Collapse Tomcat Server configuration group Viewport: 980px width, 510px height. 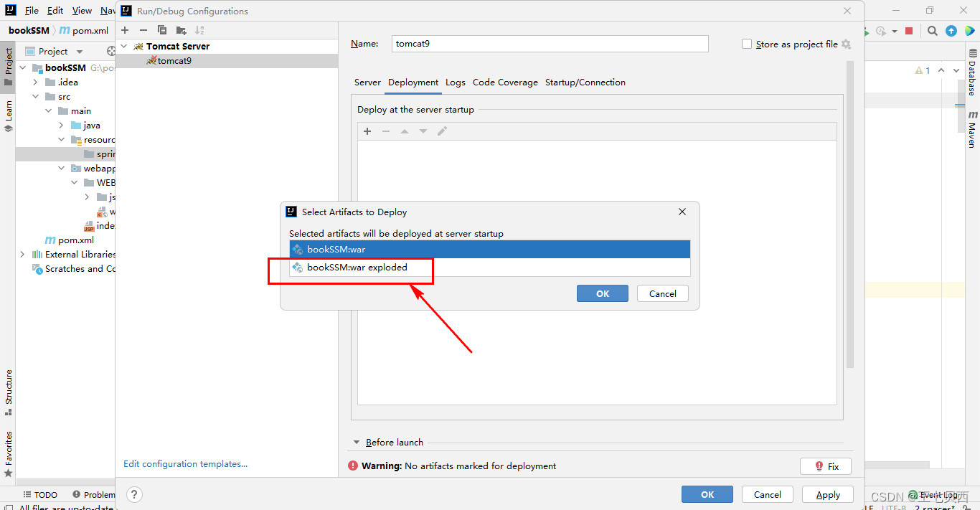tap(124, 46)
